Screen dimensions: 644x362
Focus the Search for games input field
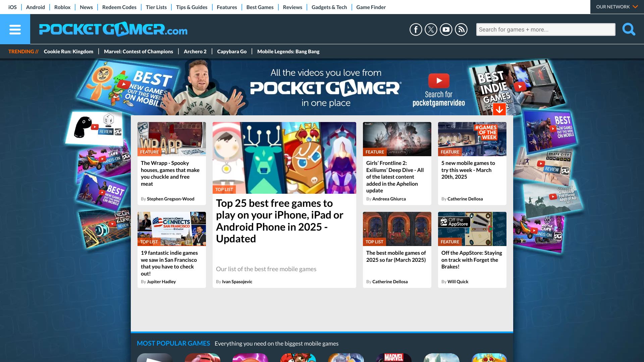[x=545, y=29]
